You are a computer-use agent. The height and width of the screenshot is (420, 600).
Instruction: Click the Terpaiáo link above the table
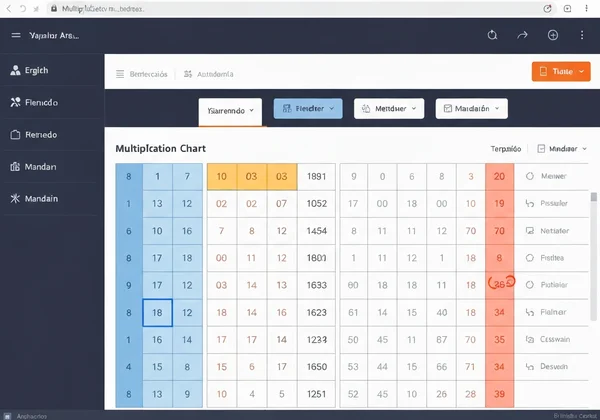[x=505, y=148]
